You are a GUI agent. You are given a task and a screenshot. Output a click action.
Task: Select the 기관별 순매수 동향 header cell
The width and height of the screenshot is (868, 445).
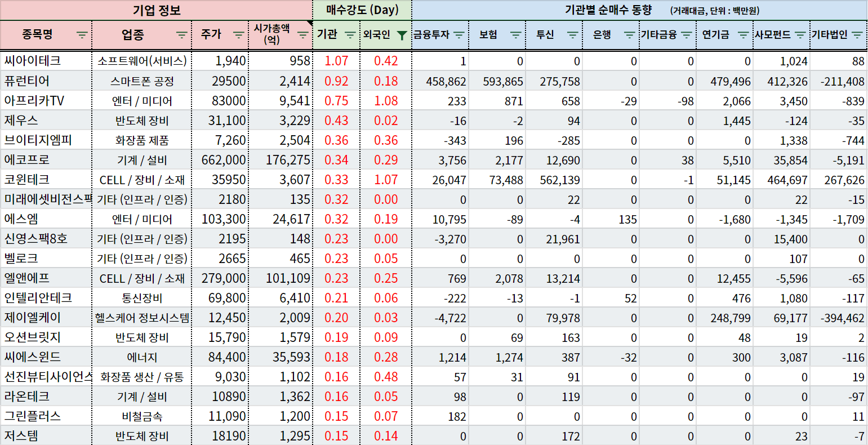click(x=640, y=10)
